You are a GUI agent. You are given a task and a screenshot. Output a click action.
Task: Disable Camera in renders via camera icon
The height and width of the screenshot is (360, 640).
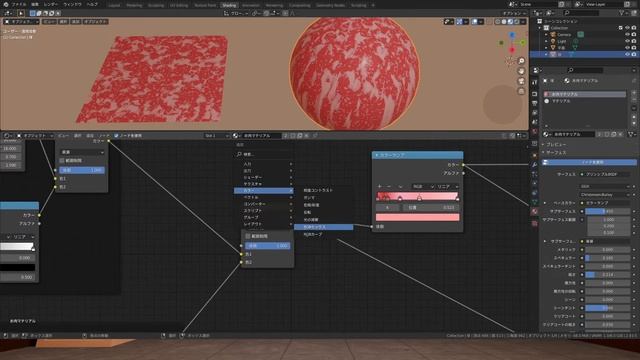pyautogui.click(x=634, y=35)
